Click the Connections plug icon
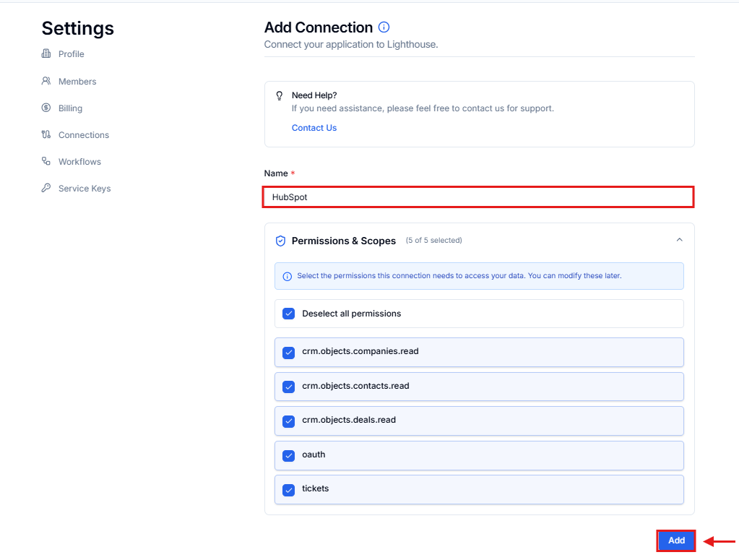Screen dimensions: 739x560 click(46, 135)
